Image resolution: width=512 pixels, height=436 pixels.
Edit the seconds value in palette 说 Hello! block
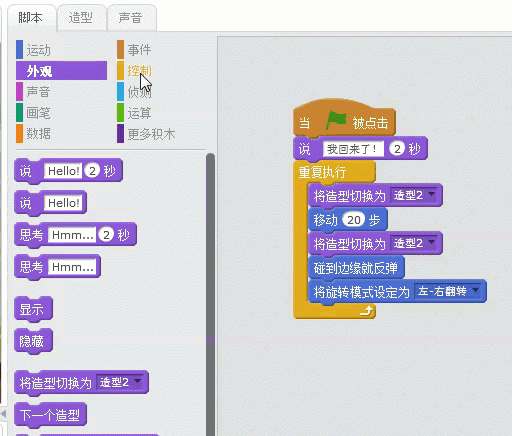[92, 171]
